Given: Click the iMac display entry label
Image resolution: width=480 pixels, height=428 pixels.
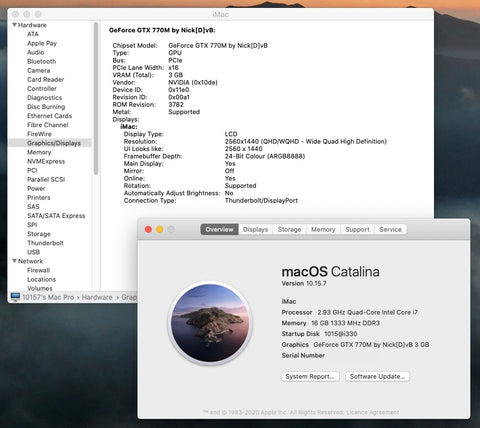Looking at the screenshot, I should 129,127.
